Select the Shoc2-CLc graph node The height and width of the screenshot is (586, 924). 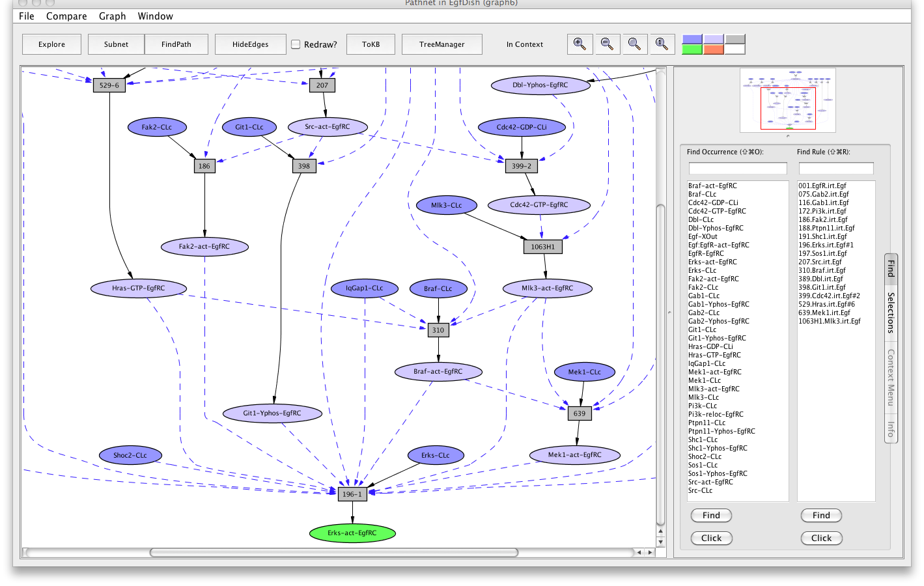[130, 456]
